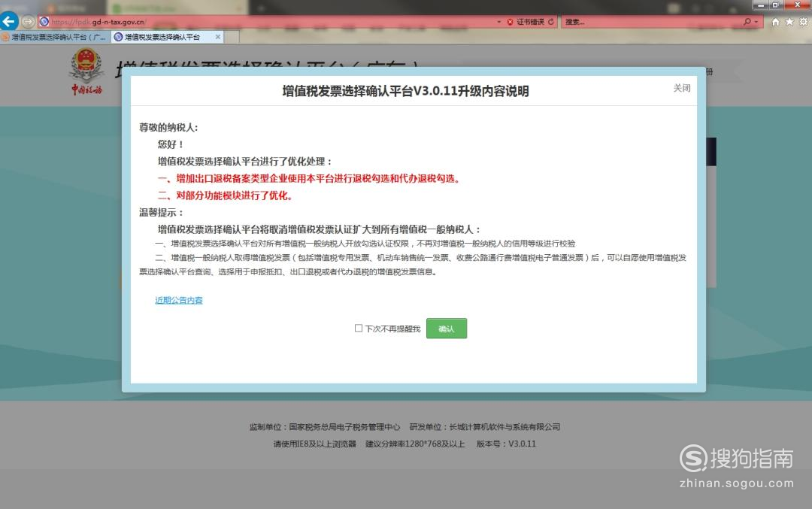Open the 近期公告内容 link
This screenshot has width=812, height=509.
[x=179, y=300]
